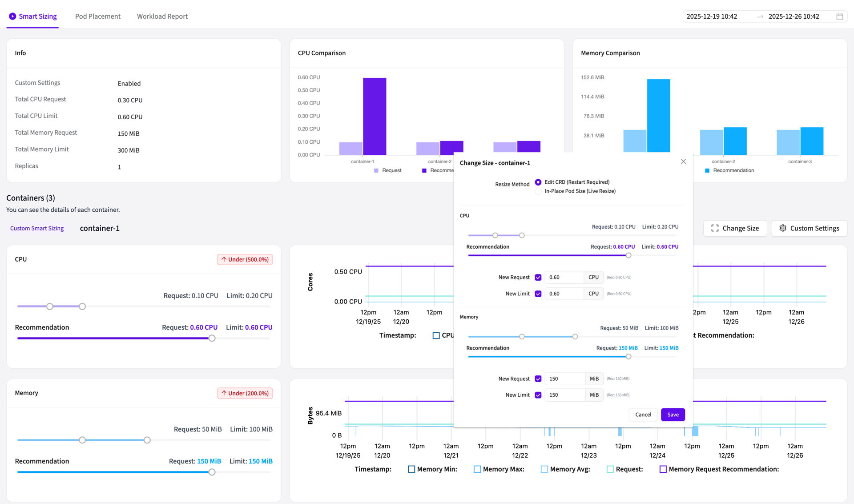Save the new container-1 size
This screenshot has height=504, width=854.
pyautogui.click(x=673, y=415)
